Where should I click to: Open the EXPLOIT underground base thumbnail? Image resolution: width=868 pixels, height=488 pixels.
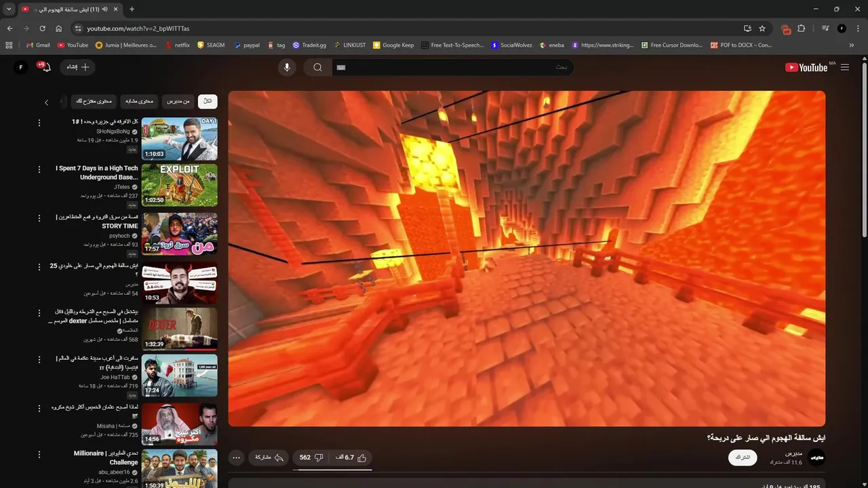point(180,185)
